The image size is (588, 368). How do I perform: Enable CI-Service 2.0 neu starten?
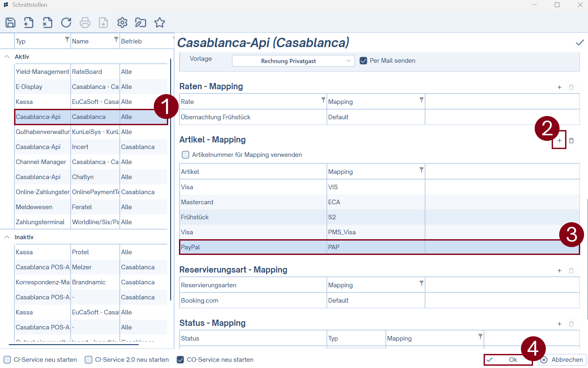[x=88, y=360]
